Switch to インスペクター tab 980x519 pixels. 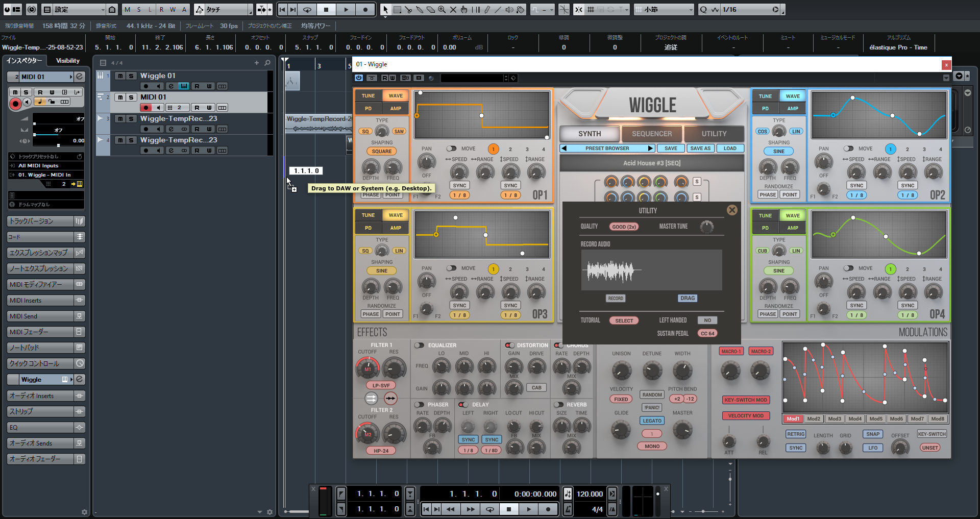click(x=24, y=61)
